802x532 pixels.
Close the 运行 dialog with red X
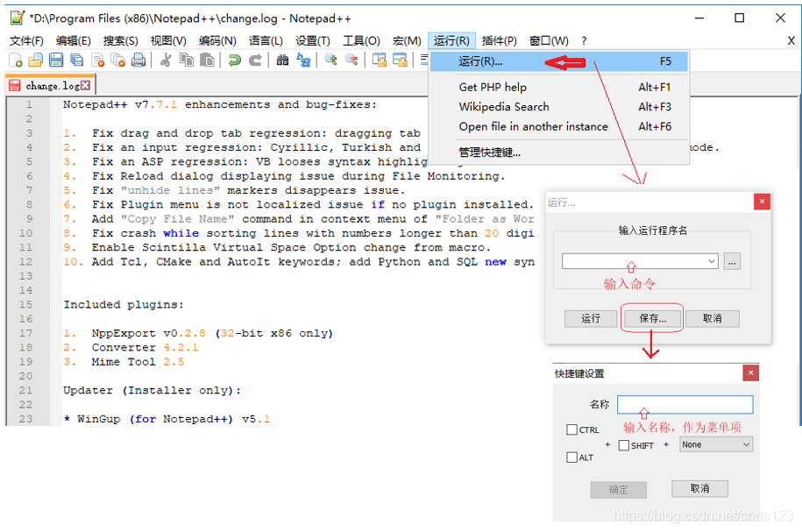click(762, 202)
